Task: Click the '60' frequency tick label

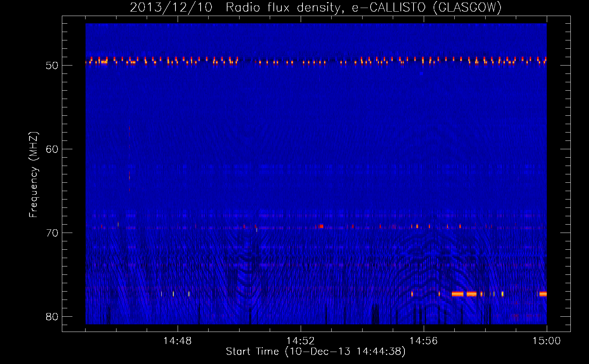Action: coord(52,149)
